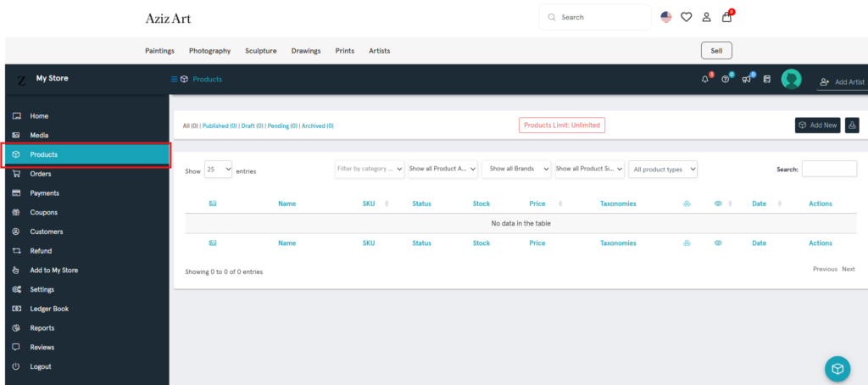Open the entries per page dropdown
The height and width of the screenshot is (385, 868).
218,170
